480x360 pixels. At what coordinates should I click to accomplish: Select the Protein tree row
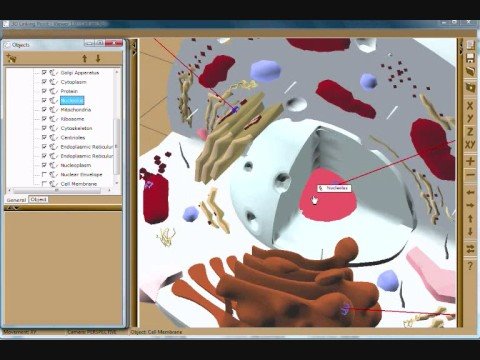(69, 91)
